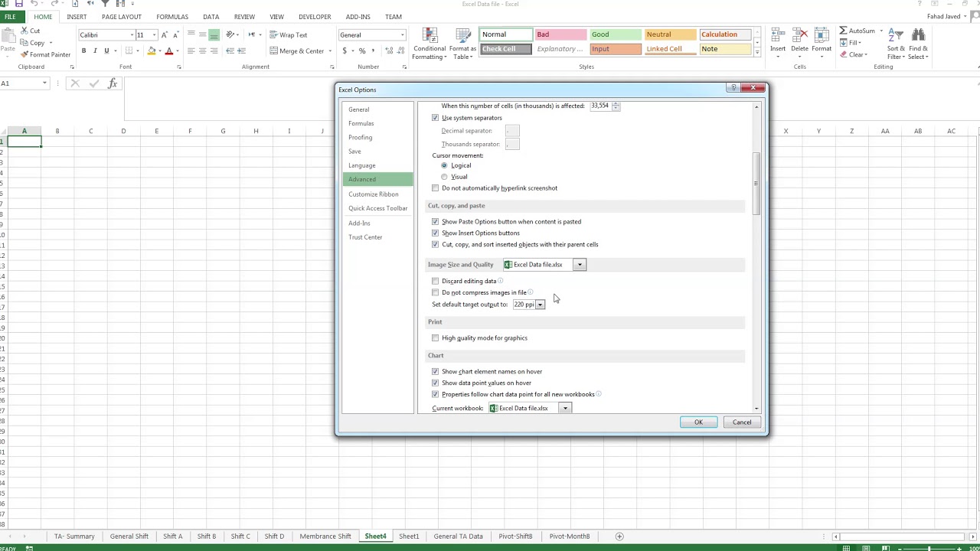Apply the Bad cell style
Image resolution: width=980 pixels, height=551 pixels.
(x=560, y=34)
